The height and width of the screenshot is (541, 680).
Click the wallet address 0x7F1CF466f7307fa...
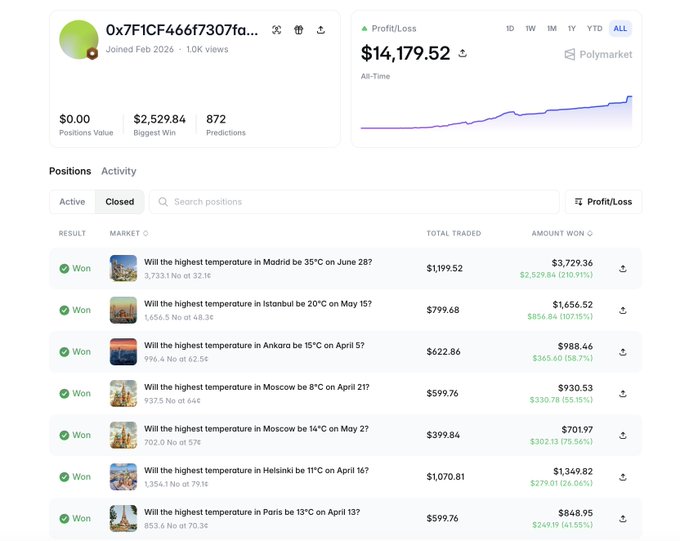point(182,30)
